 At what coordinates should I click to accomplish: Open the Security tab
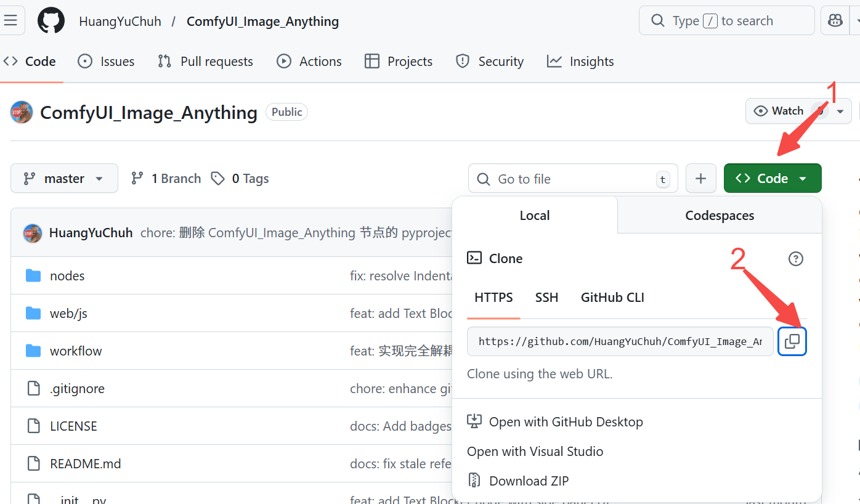point(489,62)
